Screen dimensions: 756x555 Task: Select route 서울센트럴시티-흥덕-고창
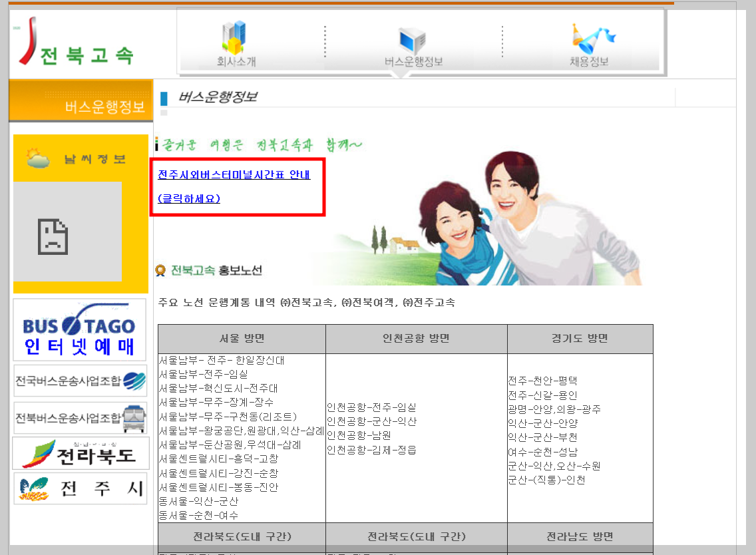(x=218, y=459)
